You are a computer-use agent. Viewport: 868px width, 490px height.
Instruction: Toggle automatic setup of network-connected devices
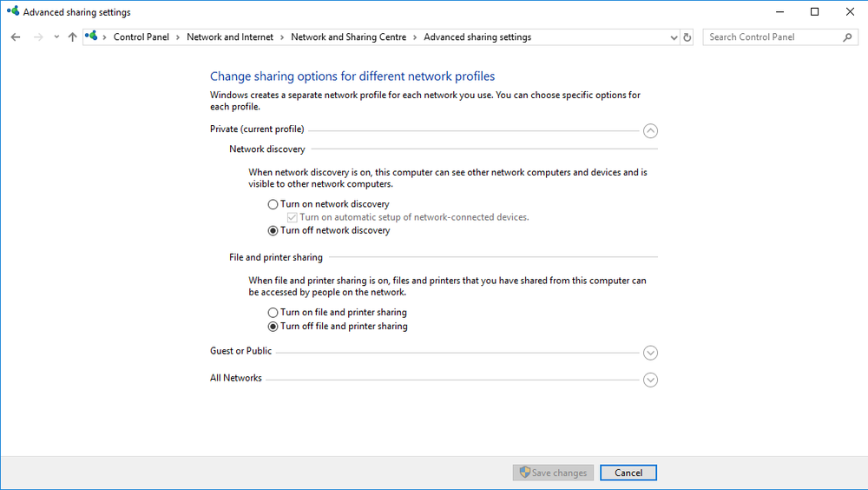pos(293,217)
